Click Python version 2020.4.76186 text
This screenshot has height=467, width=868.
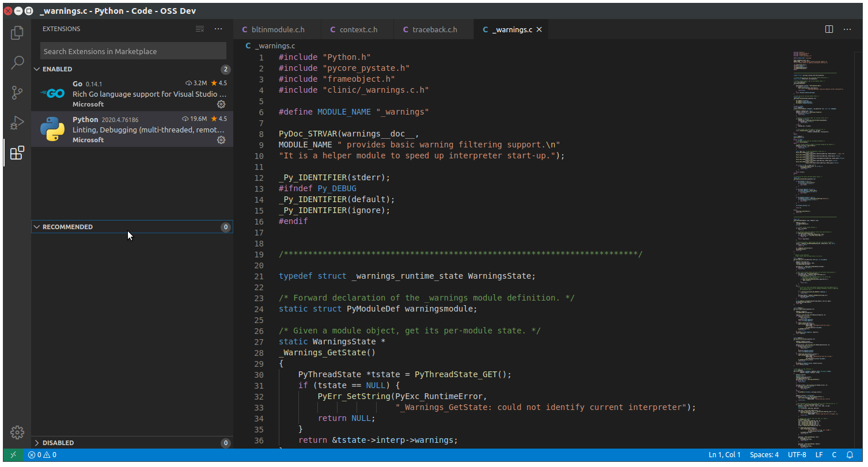(120, 120)
